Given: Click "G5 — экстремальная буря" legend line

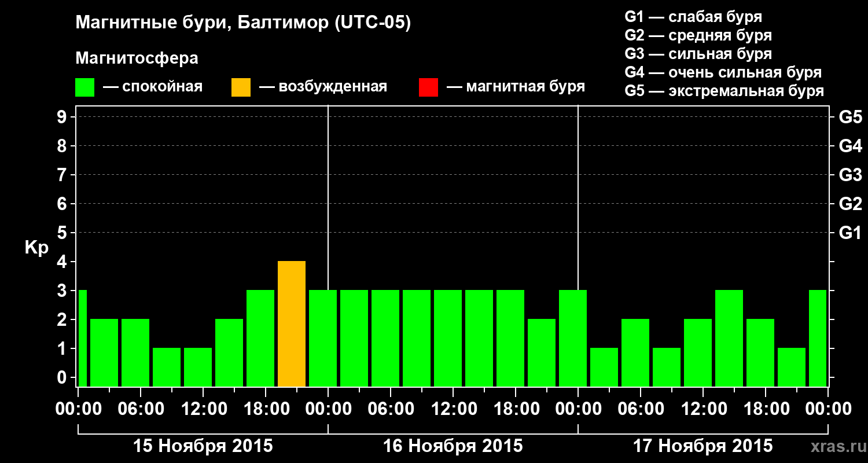Looking at the screenshot, I should click(724, 91).
